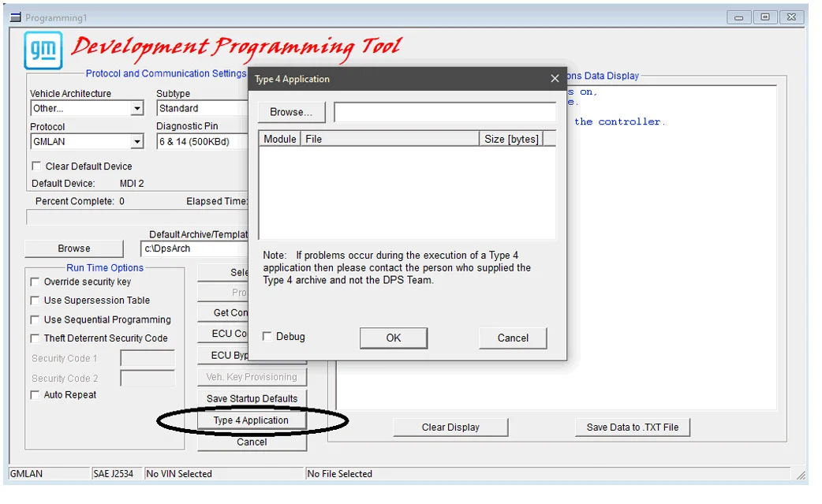Click the empty Type 4 file list area
The image size is (822, 504).
pos(407,192)
